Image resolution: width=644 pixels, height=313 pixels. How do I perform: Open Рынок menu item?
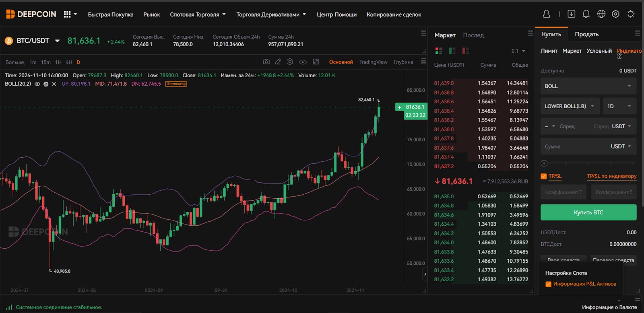(x=152, y=14)
